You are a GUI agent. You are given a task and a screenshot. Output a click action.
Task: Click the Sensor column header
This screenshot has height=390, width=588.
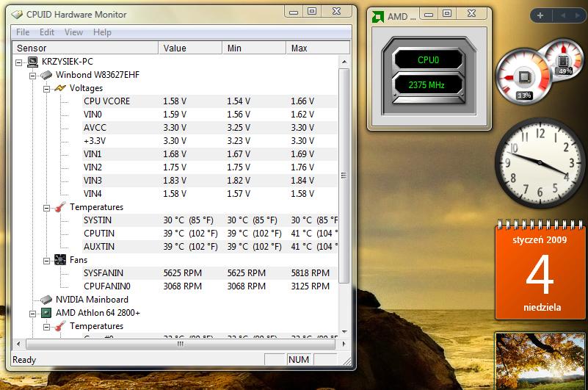[85, 48]
